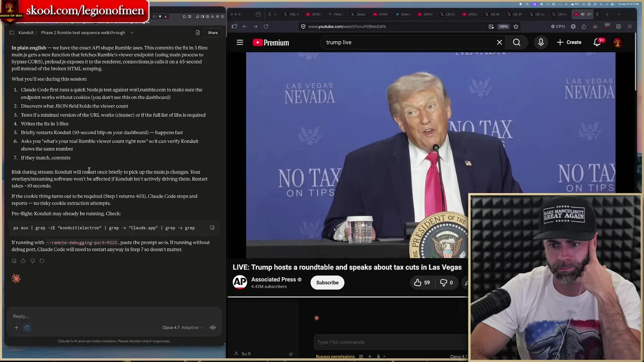The image size is (644, 362).
Task: Give thumbs down to Claude response
Action: click(32, 261)
